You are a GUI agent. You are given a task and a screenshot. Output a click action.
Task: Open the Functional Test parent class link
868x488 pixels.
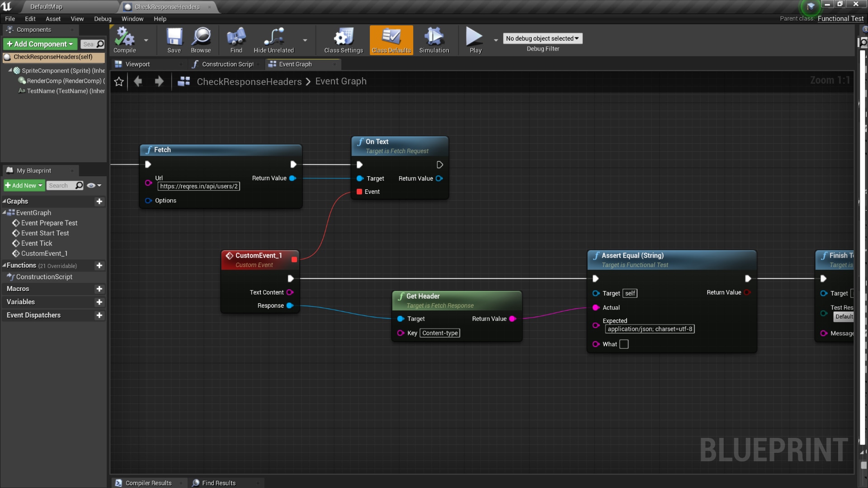pyautogui.click(x=840, y=19)
